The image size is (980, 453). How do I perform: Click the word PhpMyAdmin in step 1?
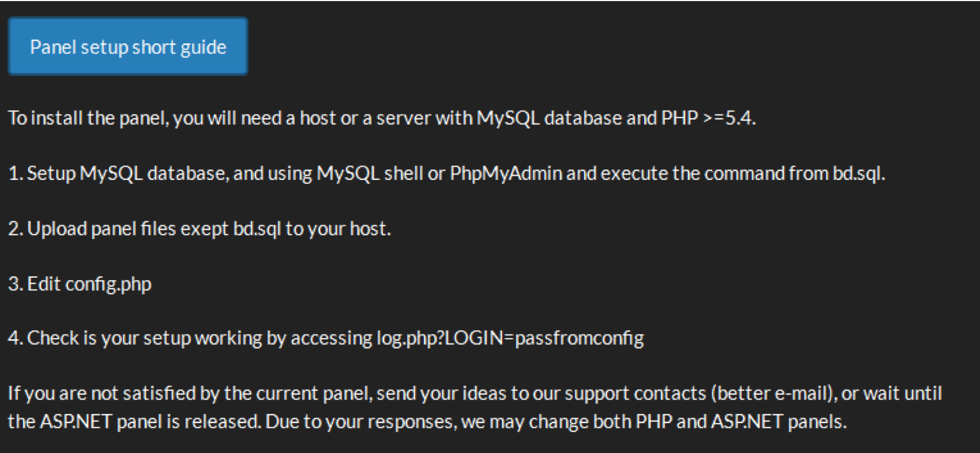pos(506,173)
